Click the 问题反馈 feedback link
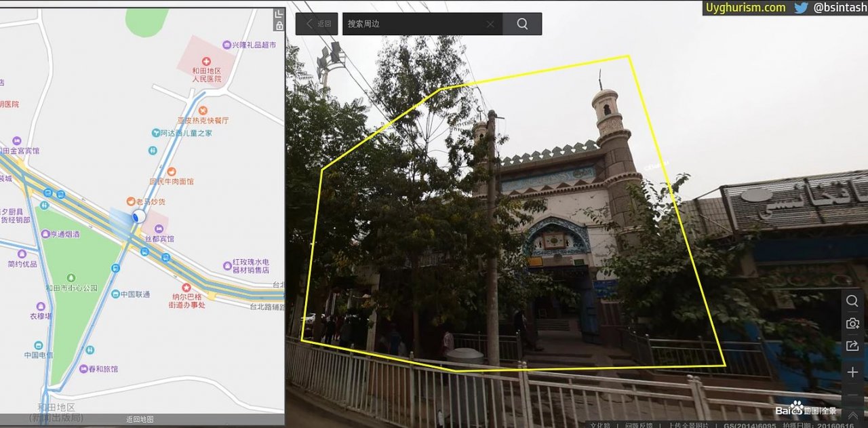868x428 pixels. tap(638, 425)
